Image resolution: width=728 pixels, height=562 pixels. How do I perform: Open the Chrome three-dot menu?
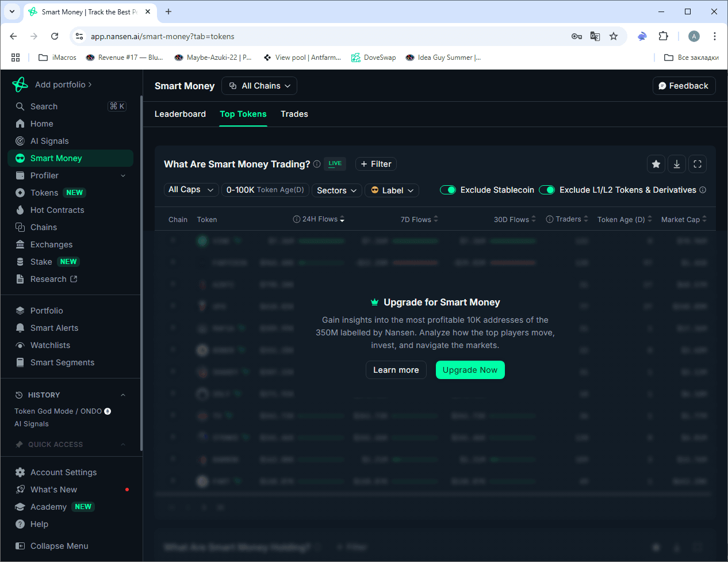pos(715,36)
